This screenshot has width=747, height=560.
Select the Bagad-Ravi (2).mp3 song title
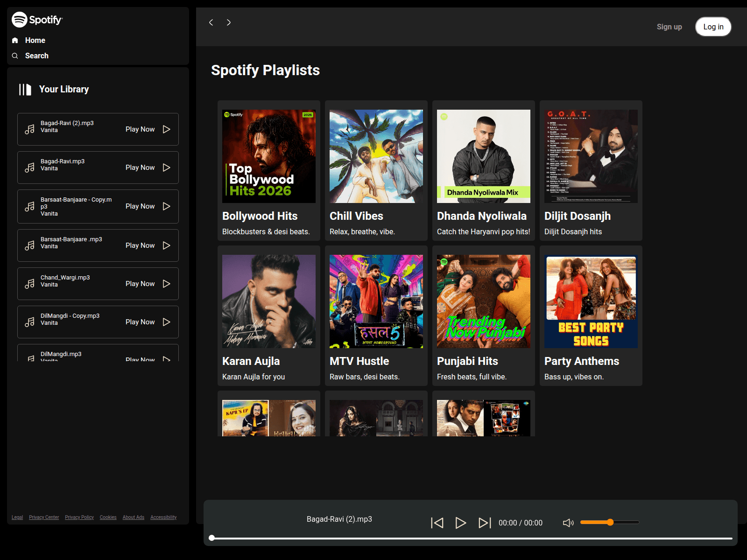pyautogui.click(x=67, y=123)
